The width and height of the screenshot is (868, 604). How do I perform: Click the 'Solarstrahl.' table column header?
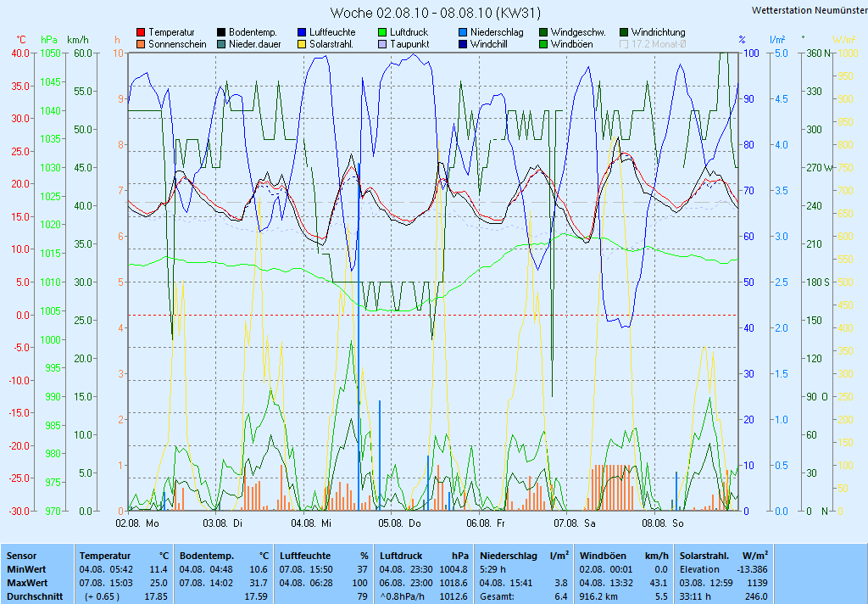click(x=706, y=556)
